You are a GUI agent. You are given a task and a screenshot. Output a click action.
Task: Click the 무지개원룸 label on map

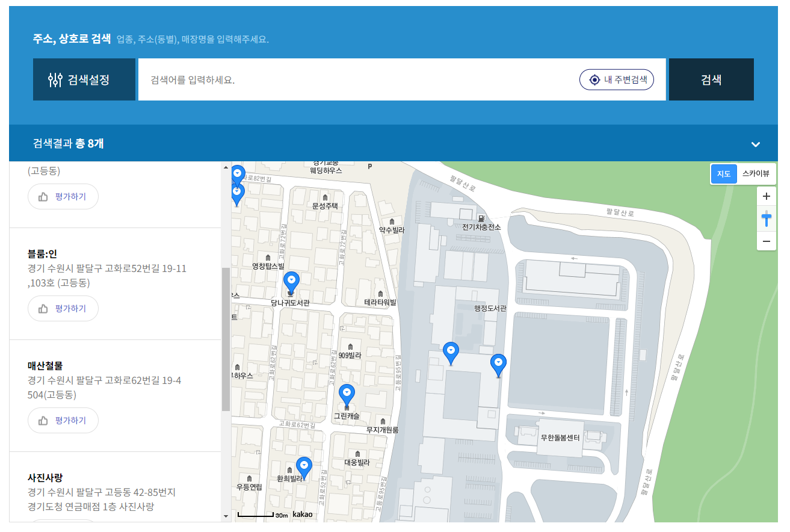tap(383, 430)
